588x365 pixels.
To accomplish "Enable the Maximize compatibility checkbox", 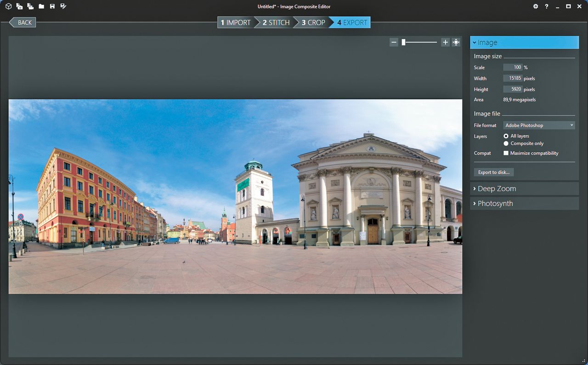I will click(x=506, y=153).
